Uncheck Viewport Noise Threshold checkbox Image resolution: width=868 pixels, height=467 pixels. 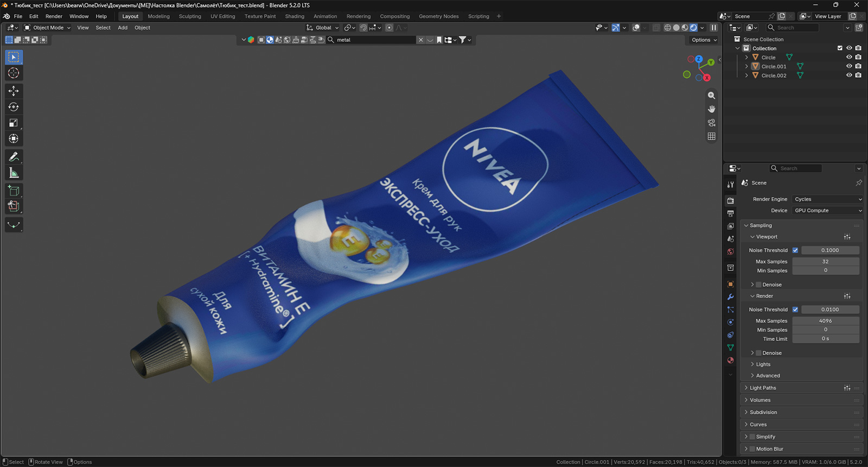[x=795, y=250]
